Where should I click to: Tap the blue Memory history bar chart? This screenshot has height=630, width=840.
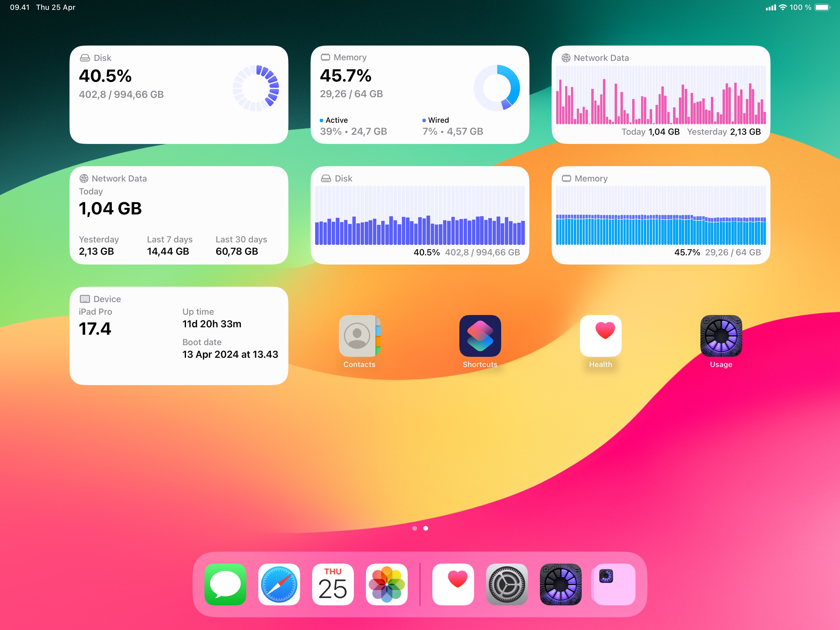pos(661,215)
